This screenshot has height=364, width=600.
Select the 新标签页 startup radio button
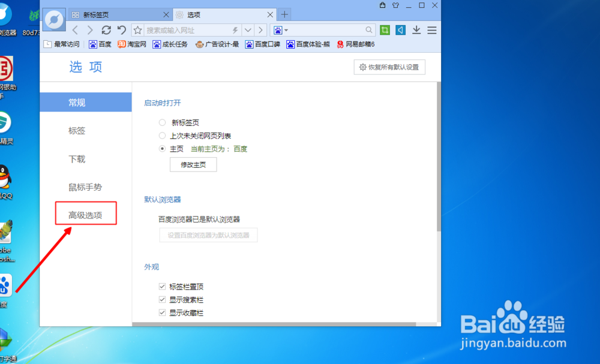[x=162, y=122]
